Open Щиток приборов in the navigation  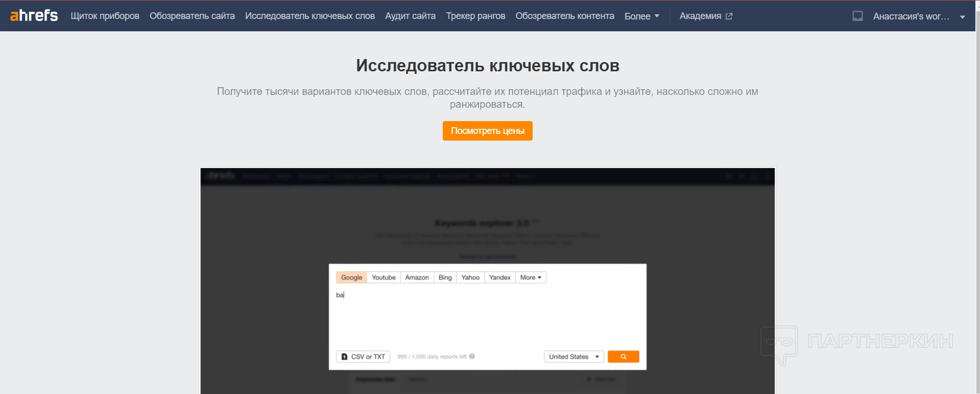(105, 16)
